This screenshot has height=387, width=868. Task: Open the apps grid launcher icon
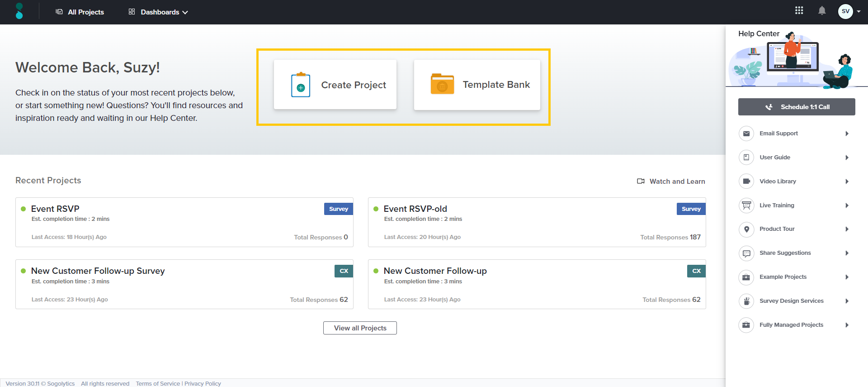click(799, 10)
